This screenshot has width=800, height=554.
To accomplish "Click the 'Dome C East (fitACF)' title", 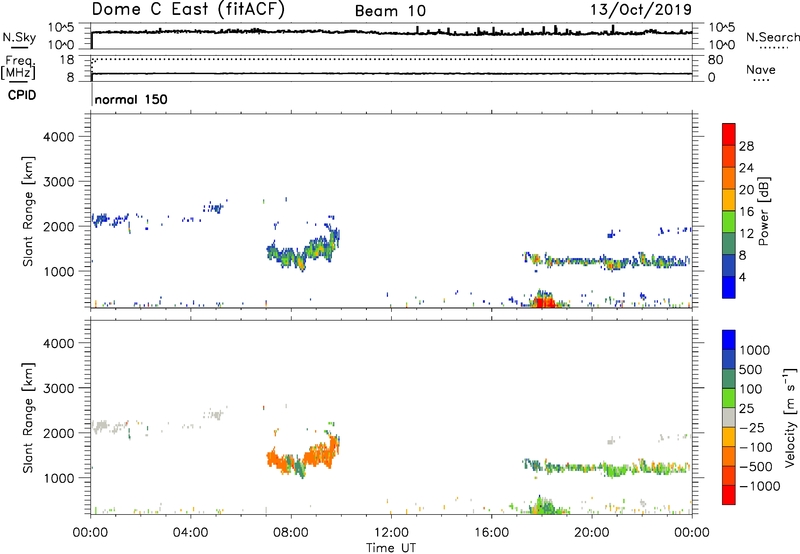I will coord(188,10).
